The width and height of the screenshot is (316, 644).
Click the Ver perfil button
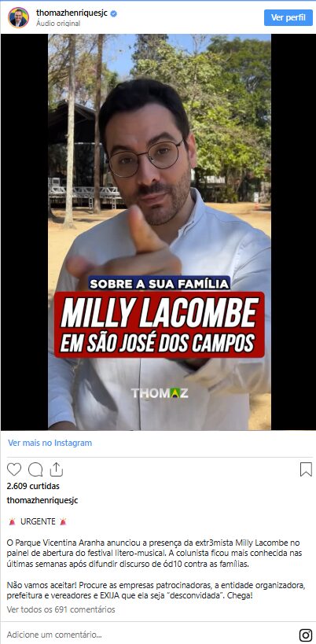tap(288, 17)
